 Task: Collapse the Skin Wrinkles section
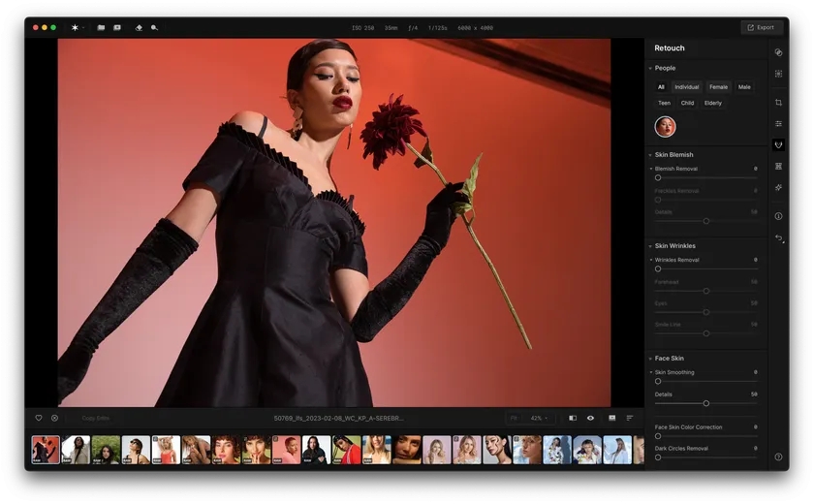click(x=650, y=246)
